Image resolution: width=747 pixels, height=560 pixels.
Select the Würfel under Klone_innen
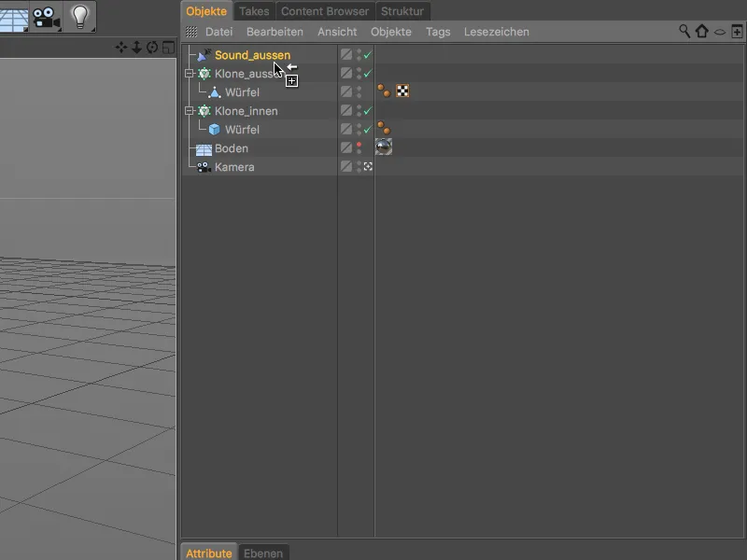tap(242, 130)
